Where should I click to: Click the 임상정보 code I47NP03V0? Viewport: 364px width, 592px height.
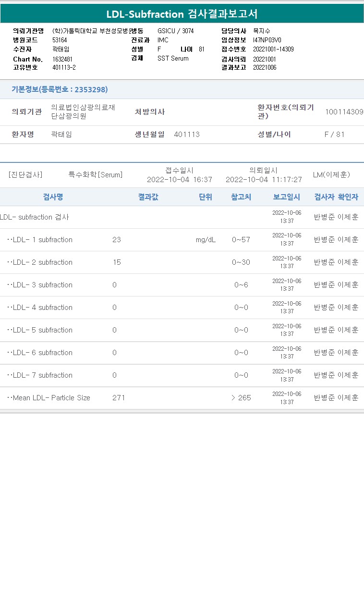pyautogui.click(x=267, y=40)
